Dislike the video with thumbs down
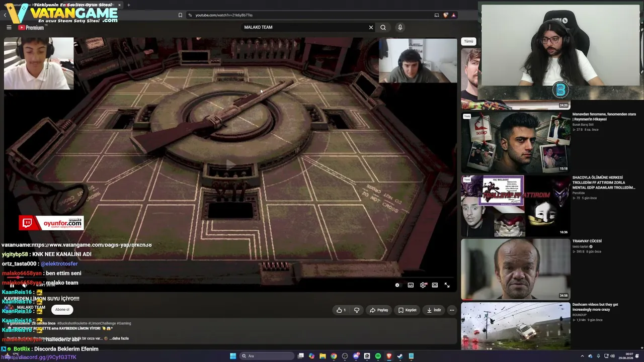Viewport: 644px width, 362px height. 357,310
